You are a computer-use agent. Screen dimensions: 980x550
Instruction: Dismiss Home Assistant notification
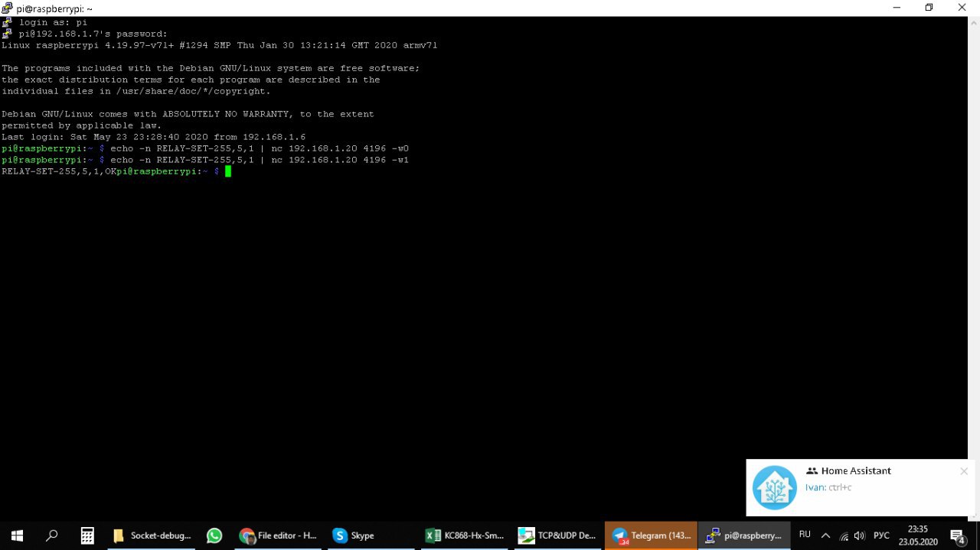tap(964, 471)
